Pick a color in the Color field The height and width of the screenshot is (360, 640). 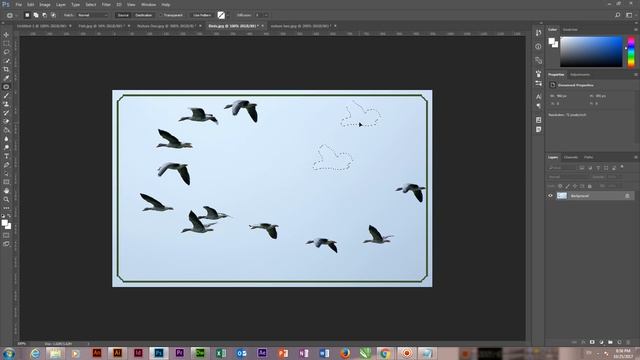point(591,51)
